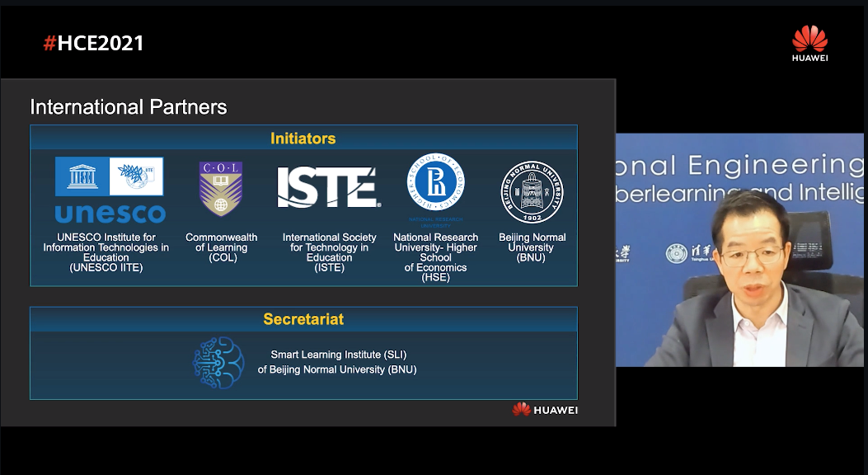The width and height of the screenshot is (868, 475).
Task: Click the Commonwealth of Learning shield logo
Action: click(x=220, y=189)
